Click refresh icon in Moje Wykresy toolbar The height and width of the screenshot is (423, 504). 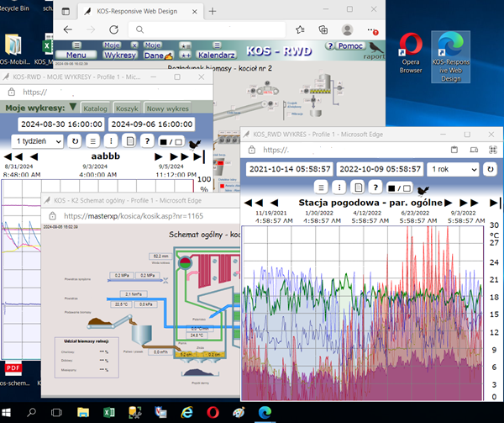pyautogui.click(x=75, y=141)
